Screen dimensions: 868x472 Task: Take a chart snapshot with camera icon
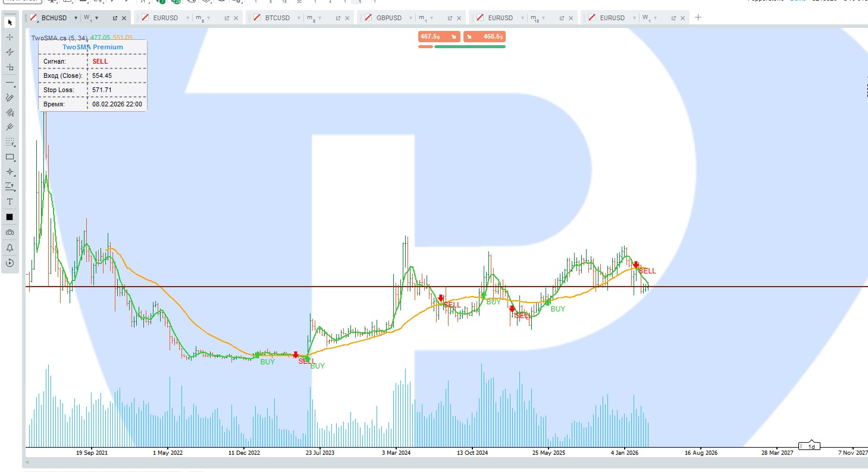(10, 232)
